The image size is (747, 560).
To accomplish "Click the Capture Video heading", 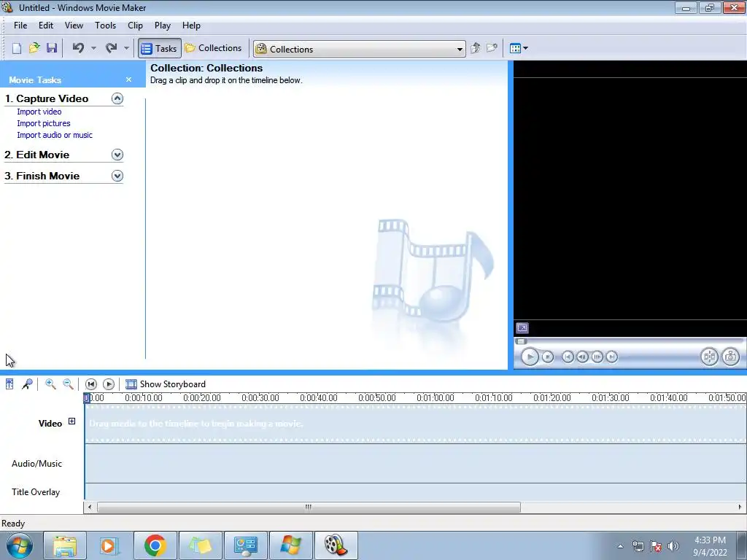I will click(47, 98).
